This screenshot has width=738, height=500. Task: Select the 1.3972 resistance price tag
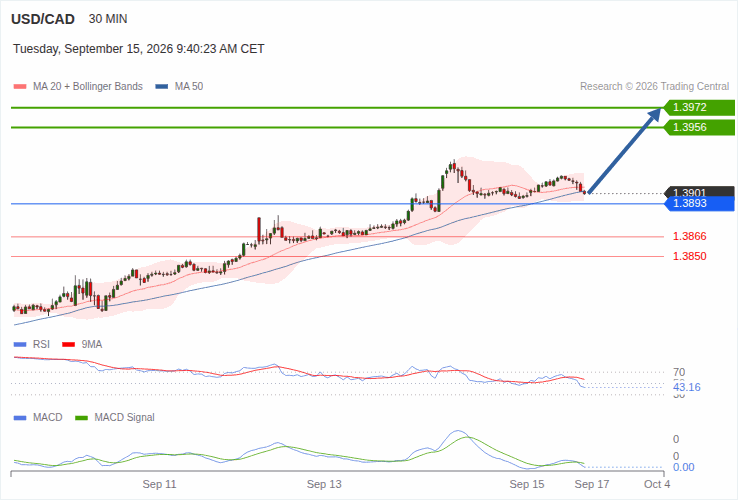point(699,107)
